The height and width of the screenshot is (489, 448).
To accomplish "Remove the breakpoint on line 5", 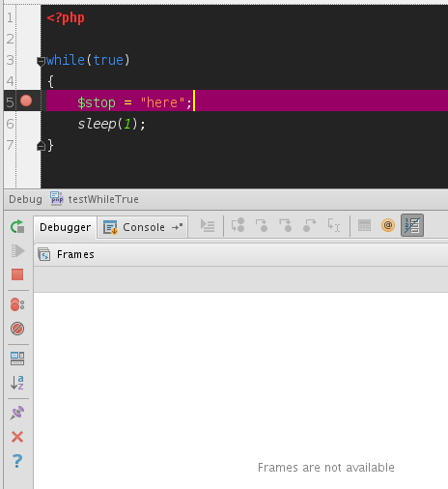I will click(26, 101).
